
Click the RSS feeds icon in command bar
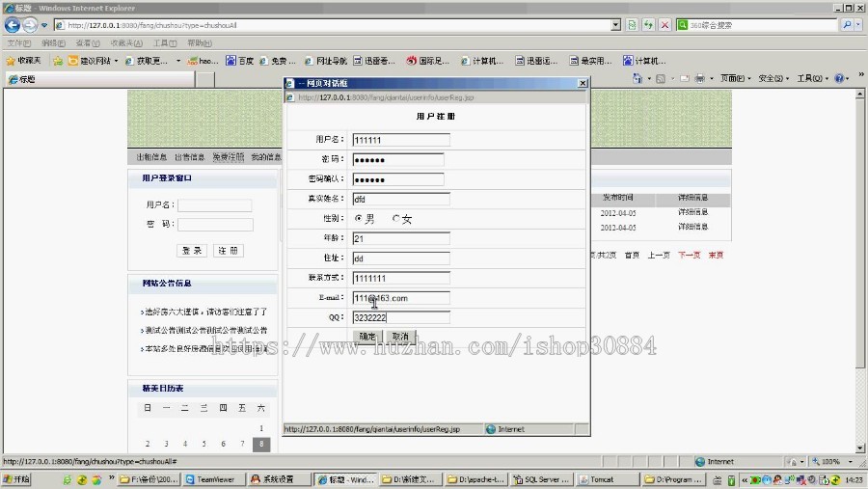[x=661, y=79]
